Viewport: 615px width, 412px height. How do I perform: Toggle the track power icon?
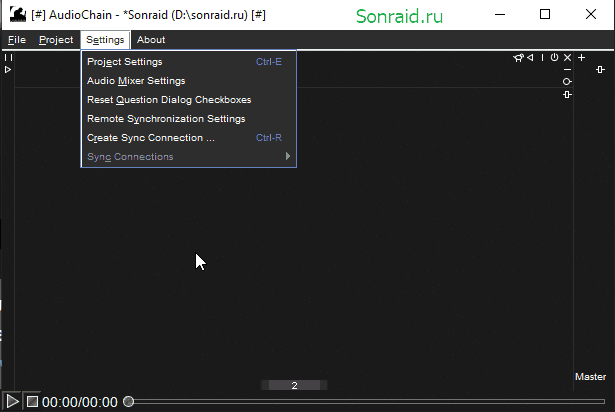[x=554, y=57]
